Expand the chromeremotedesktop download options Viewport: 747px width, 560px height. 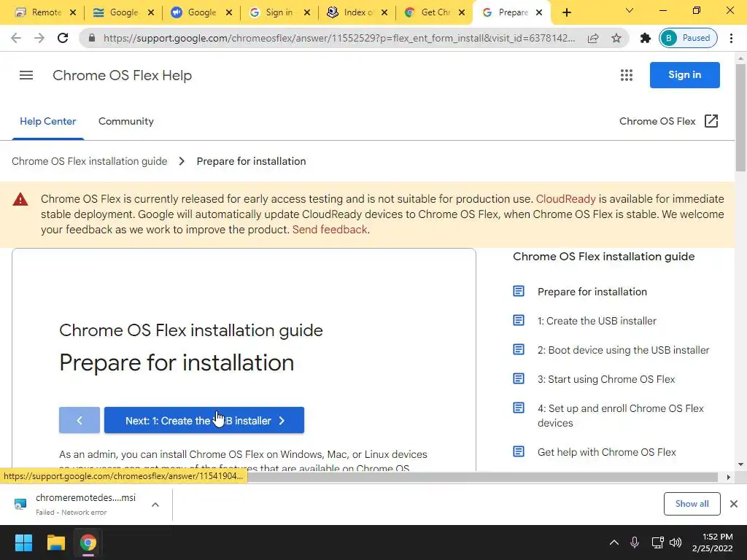[155, 505]
